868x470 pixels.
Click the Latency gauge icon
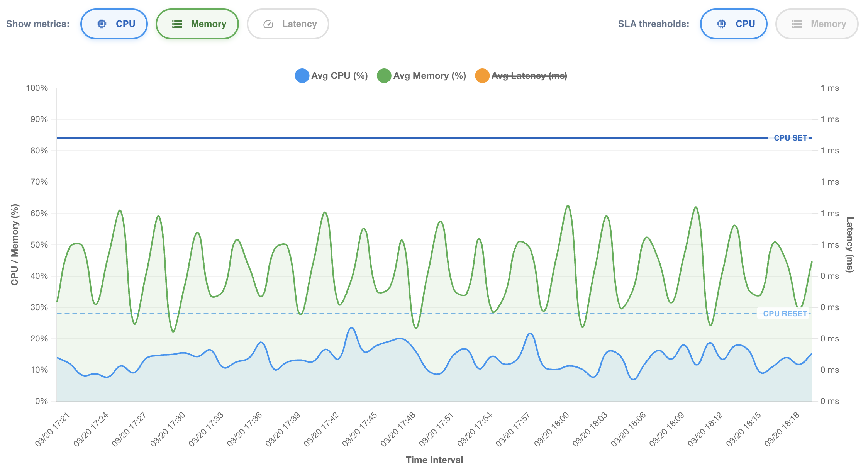point(268,24)
